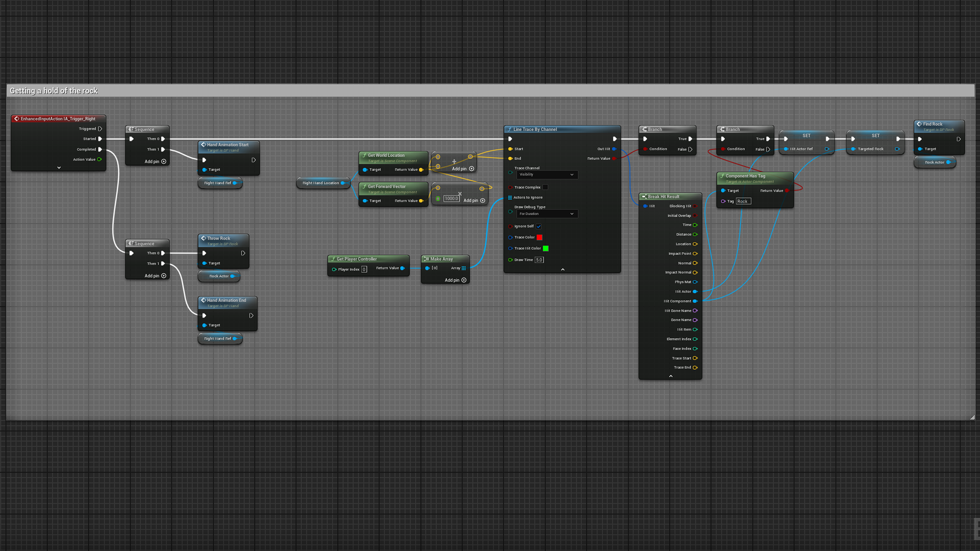This screenshot has width=980, height=551.
Task: Collapse the Break Hit Result node pins
Action: click(x=671, y=376)
